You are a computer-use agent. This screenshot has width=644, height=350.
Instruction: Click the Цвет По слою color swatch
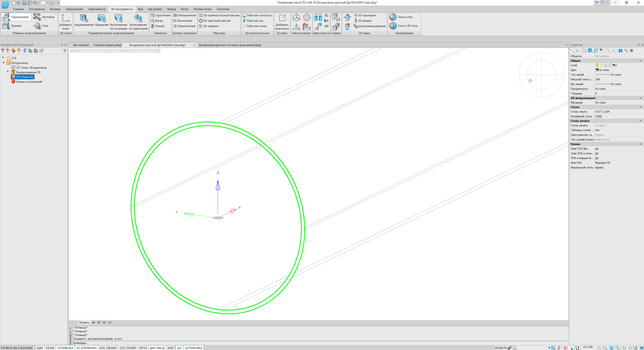pos(597,70)
